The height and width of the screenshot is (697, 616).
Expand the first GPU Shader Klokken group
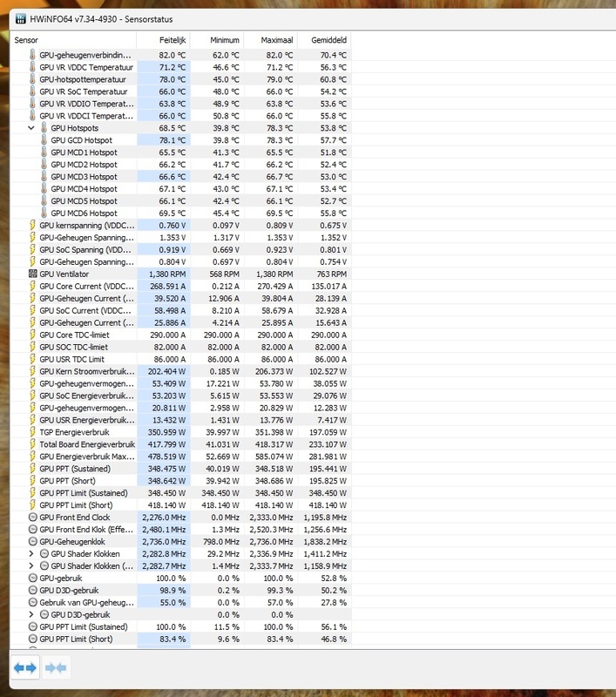point(31,554)
